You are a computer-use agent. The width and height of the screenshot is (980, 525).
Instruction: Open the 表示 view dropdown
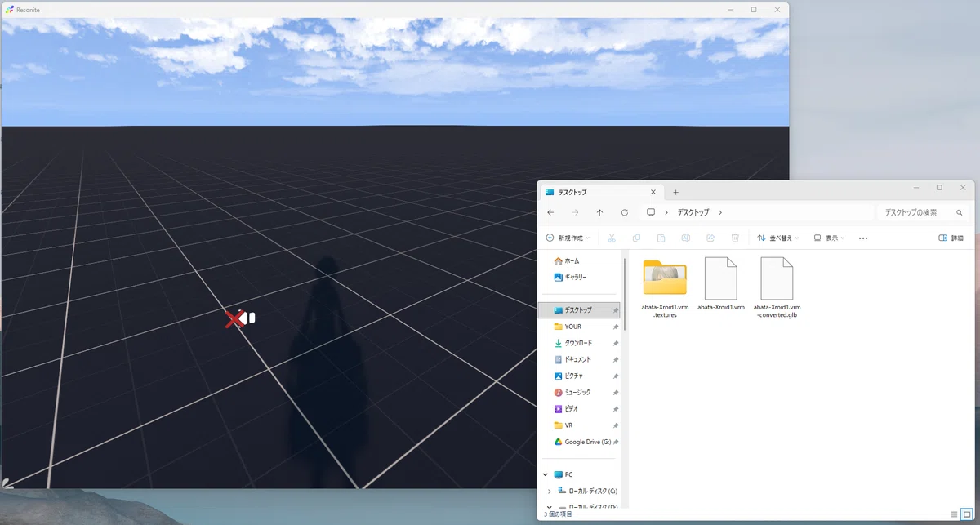[x=829, y=238]
